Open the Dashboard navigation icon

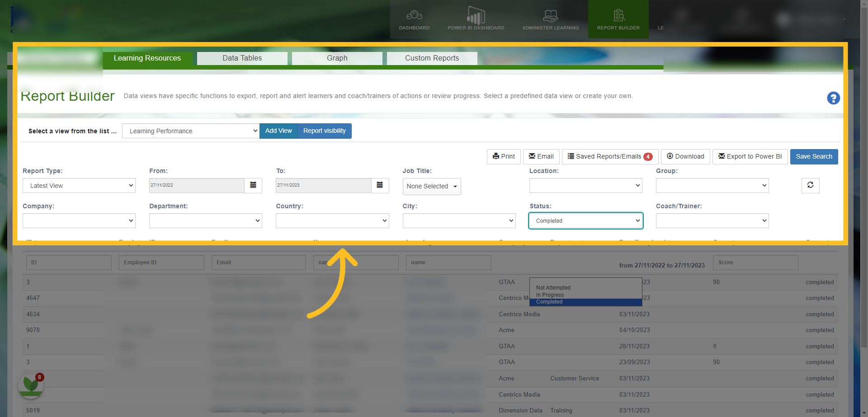pyautogui.click(x=414, y=19)
